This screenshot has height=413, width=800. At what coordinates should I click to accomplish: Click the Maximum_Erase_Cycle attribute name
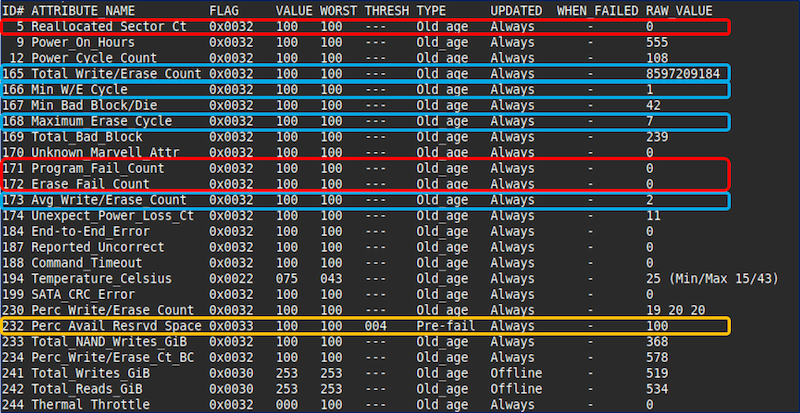click(x=101, y=121)
